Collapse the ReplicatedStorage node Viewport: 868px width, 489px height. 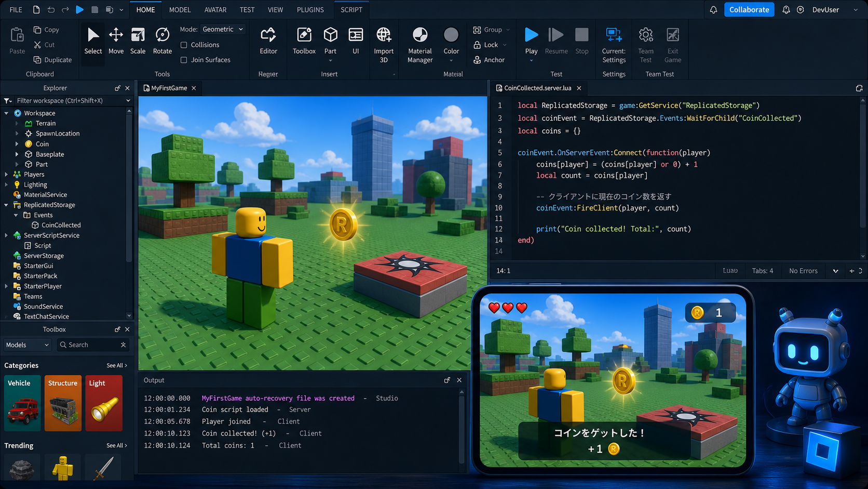click(x=6, y=205)
